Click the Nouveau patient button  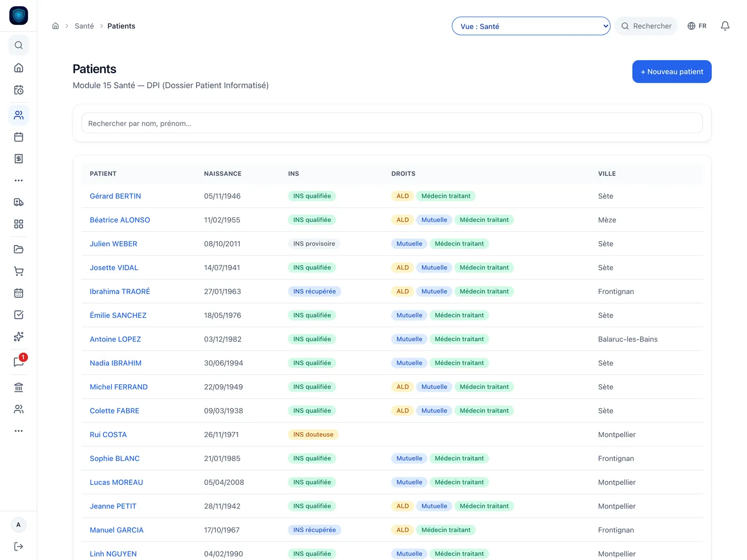pos(672,72)
